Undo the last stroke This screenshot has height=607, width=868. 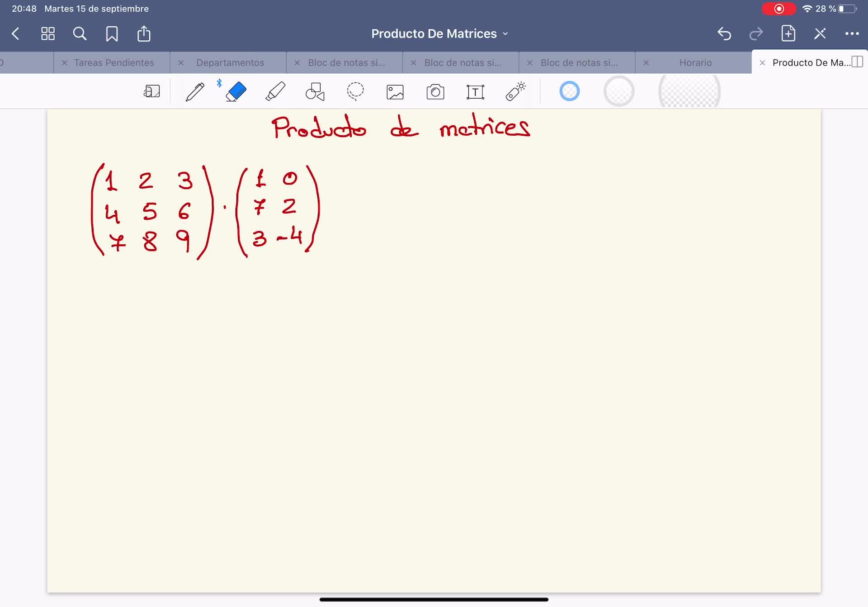pos(724,34)
